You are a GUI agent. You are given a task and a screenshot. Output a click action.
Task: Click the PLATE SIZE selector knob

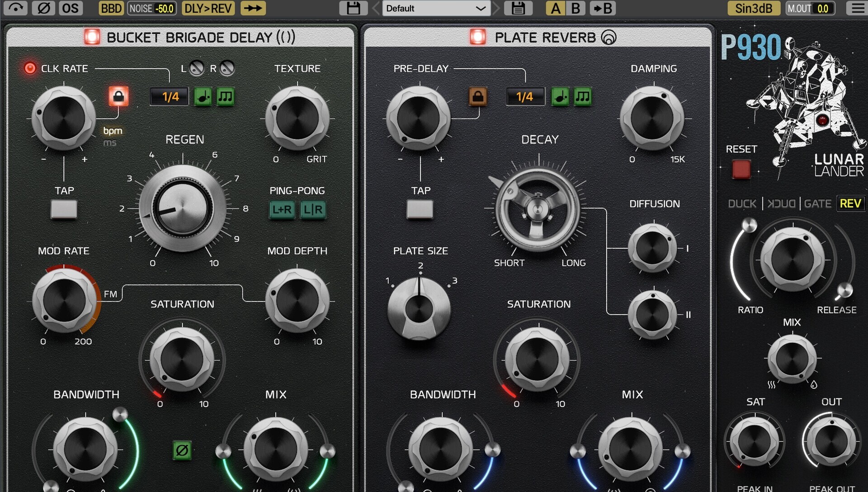coord(419,309)
